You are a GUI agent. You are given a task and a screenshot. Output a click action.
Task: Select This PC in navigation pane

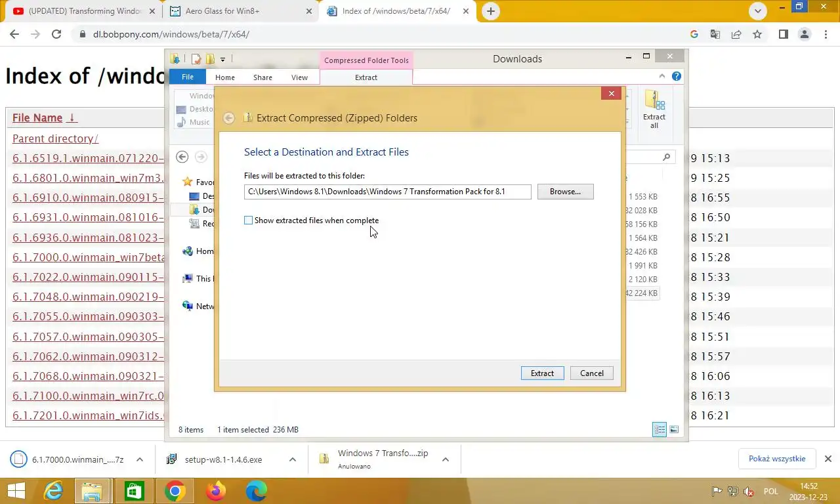click(x=198, y=278)
